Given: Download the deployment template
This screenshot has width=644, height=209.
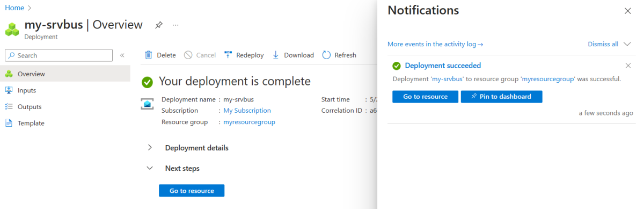Looking at the screenshot, I should pos(293,55).
